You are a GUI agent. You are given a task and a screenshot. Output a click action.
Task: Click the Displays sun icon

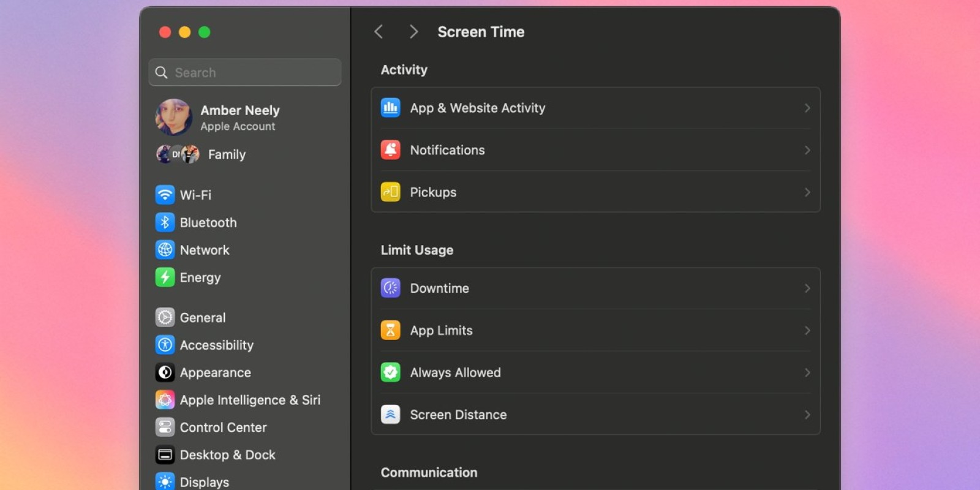[x=165, y=482]
